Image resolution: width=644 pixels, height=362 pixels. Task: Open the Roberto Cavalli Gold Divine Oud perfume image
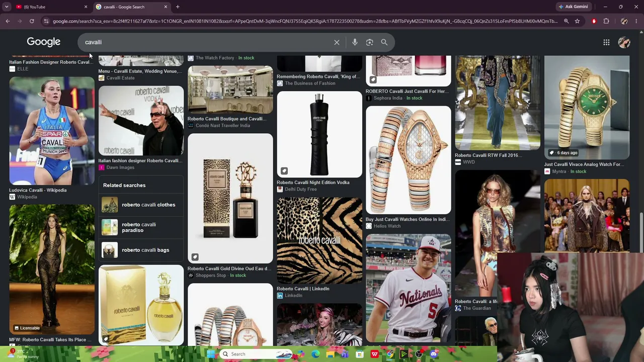tap(230, 199)
